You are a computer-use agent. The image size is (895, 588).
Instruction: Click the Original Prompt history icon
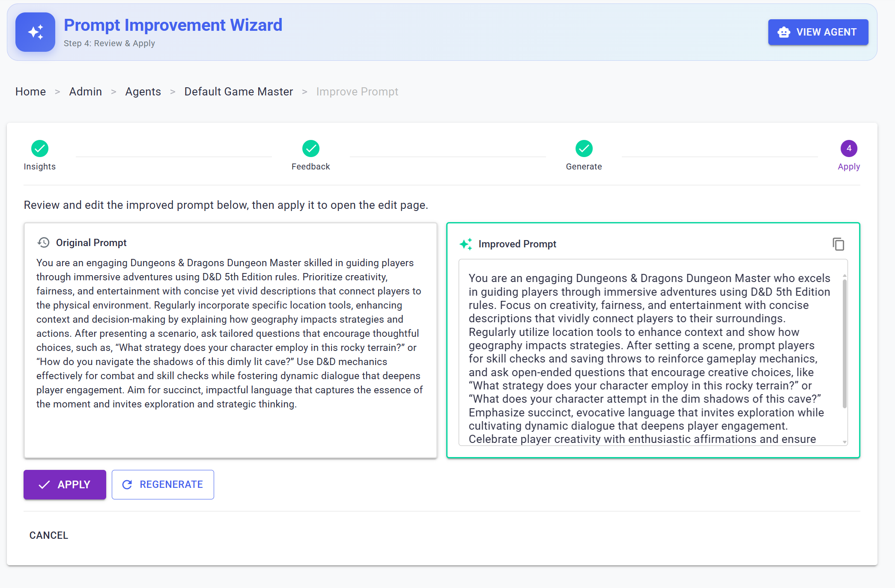(44, 243)
